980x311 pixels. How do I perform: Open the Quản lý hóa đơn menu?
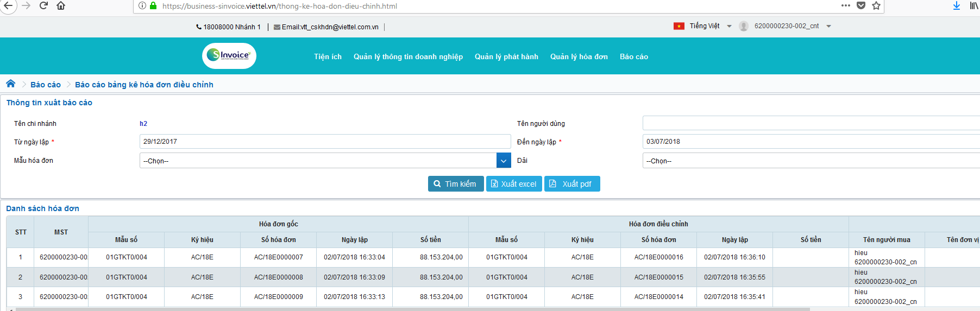point(579,56)
